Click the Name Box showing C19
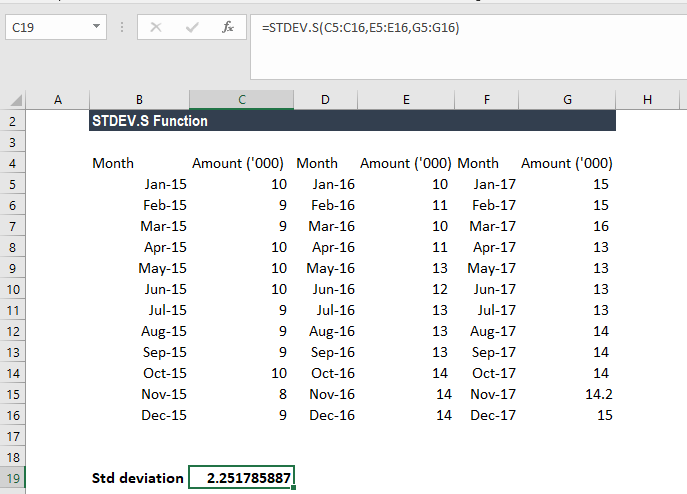Viewport: 687px width, 494px height. coord(56,28)
